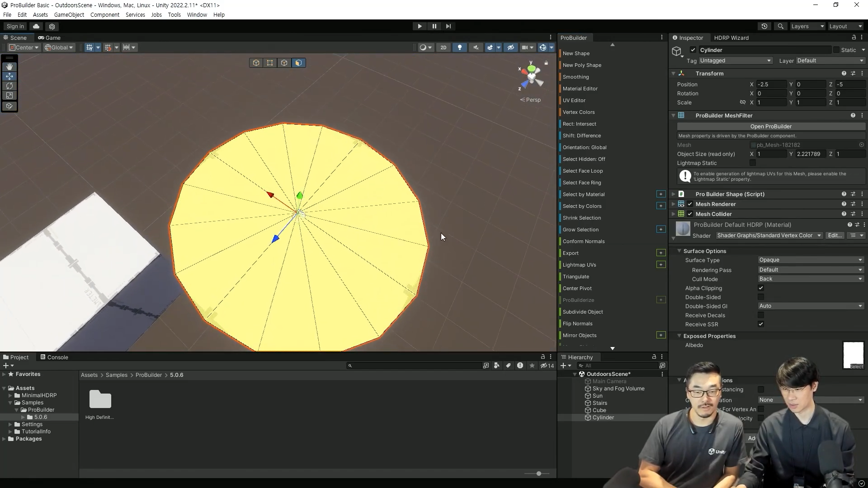Expand the Pro Builder Shape (Script) component
This screenshot has width=868, height=488.
[674, 194]
